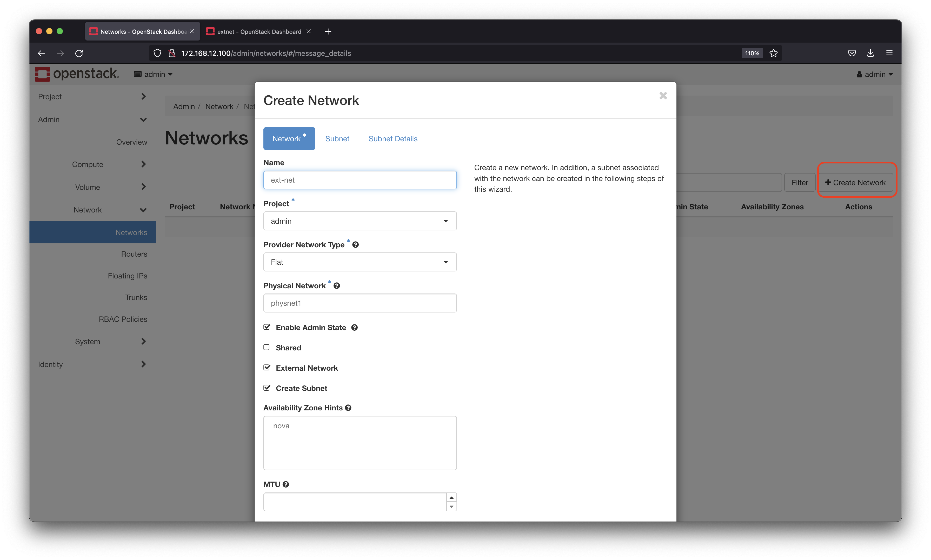Close the Create Network dialog
The width and height of the screenshot is (931, 560).
click(663, 96)
